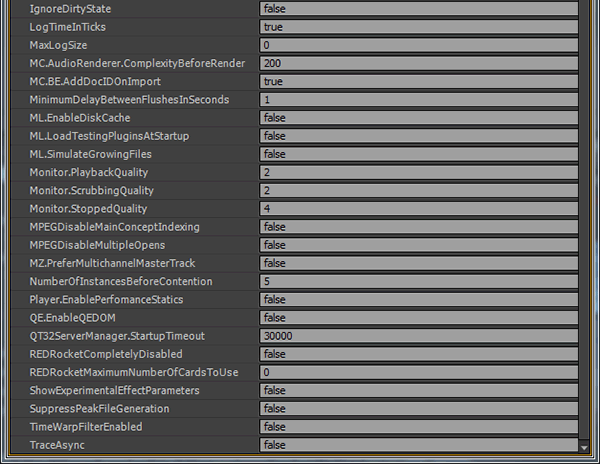Click the REDRocketCompletelyDisabled value field
The width and height of the screenshot is (600, 464).
point(418,354)
